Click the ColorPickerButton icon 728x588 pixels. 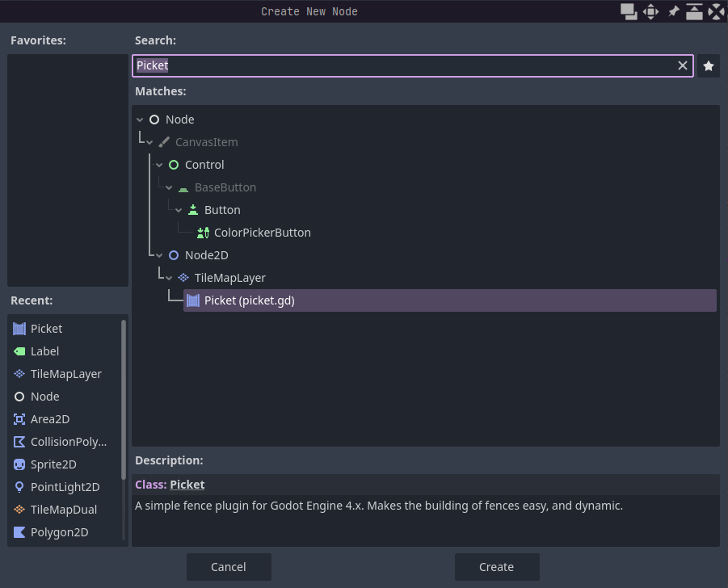[x=203, y=233]
